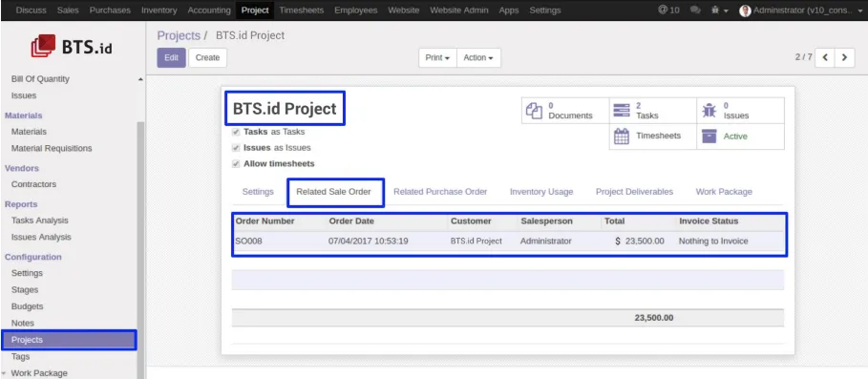The width and height of the screenshot is (868, 379).
Task: Open the Timesheets top menu
Action: point(301,10)
